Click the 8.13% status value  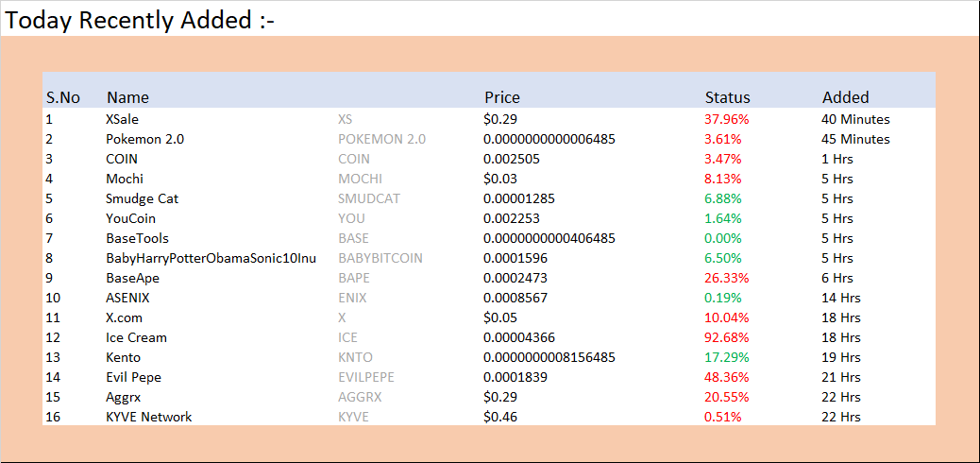pyautogui.click(x=722, y=179)
